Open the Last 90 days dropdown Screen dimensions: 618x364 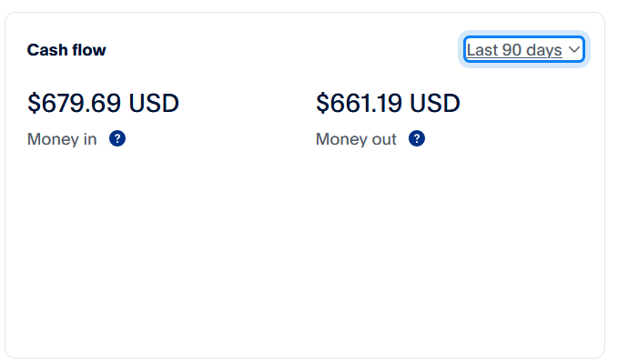pyautogui.click(x=523, y=50)
